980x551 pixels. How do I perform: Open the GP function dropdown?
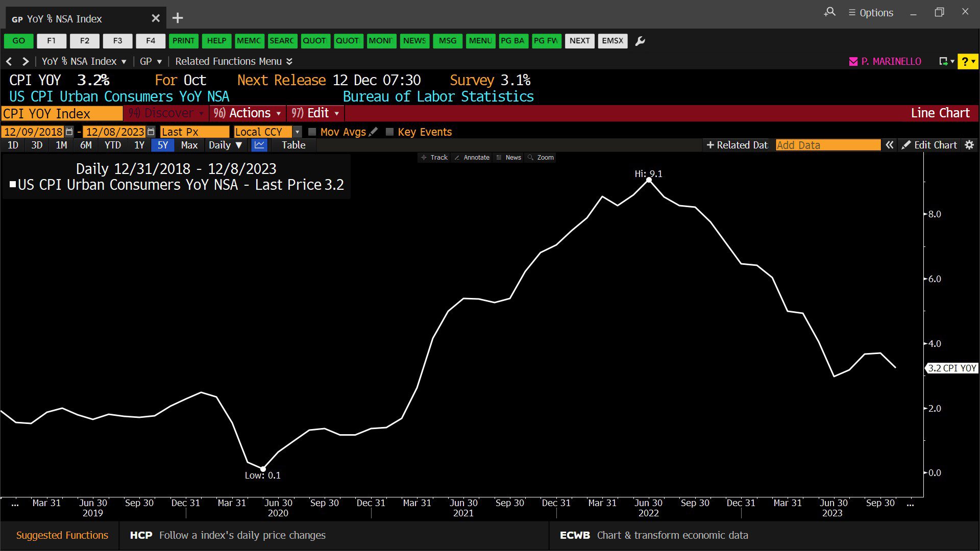[x=151, y=61]
